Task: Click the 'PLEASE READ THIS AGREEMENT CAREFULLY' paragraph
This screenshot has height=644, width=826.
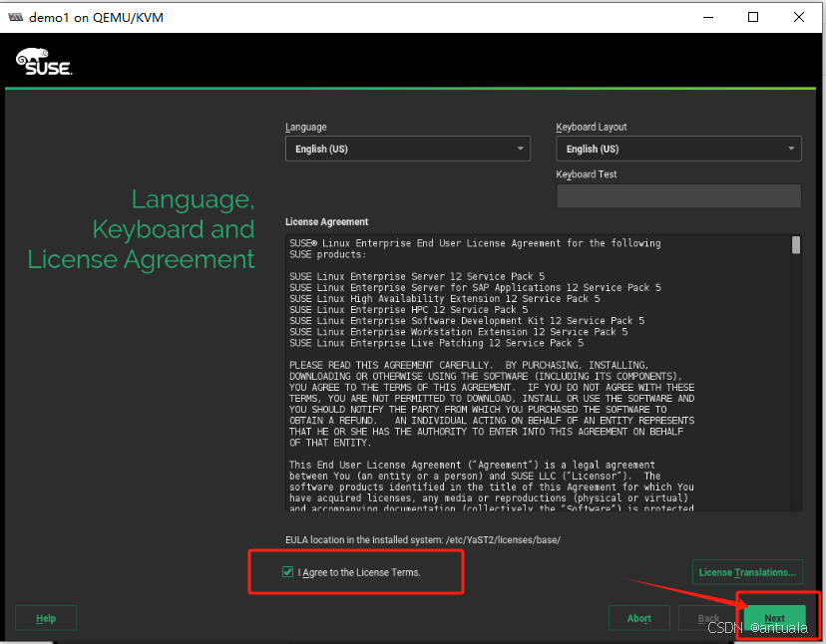Action: point(492,404)
